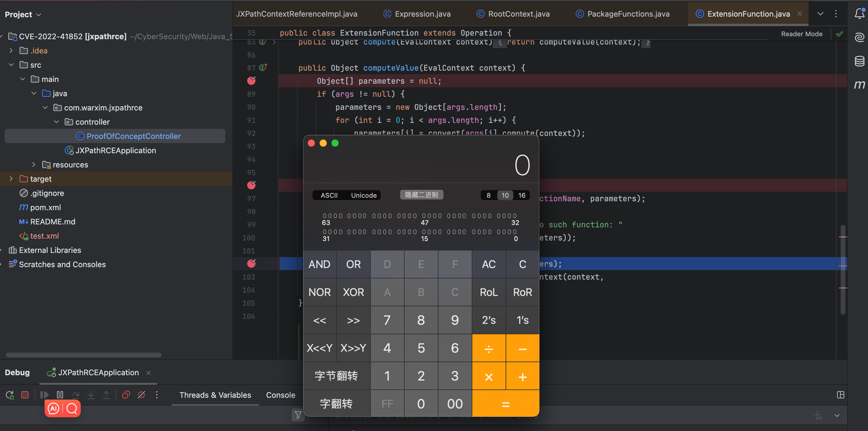
Task: Collapse the com.warxim.jxpathrce package
Action: click(x=45, y=107)
